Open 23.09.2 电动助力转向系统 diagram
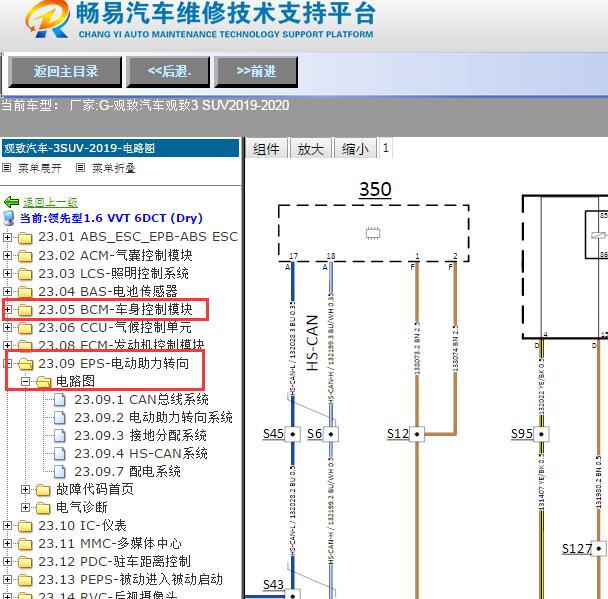Screen dimensions: 608x599 tap(154, 418)
